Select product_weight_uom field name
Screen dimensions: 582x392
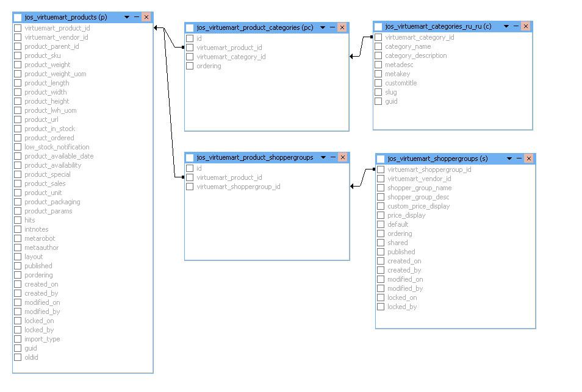(56, 74)
